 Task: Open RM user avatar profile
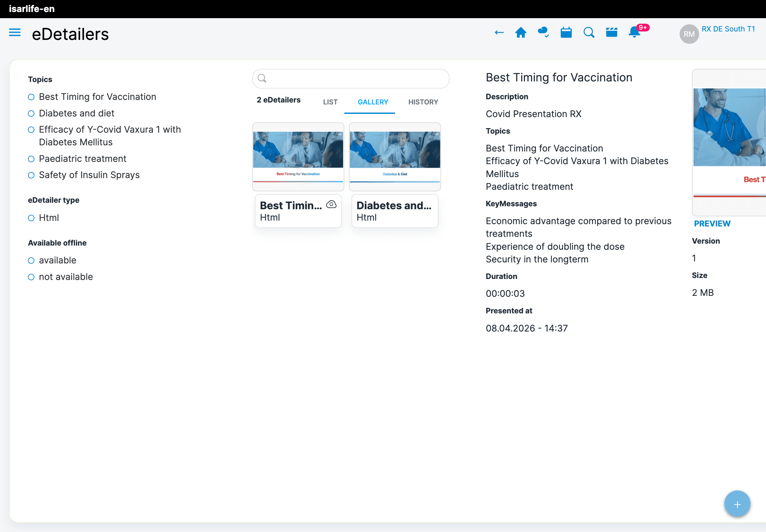(x=689, y=34)
